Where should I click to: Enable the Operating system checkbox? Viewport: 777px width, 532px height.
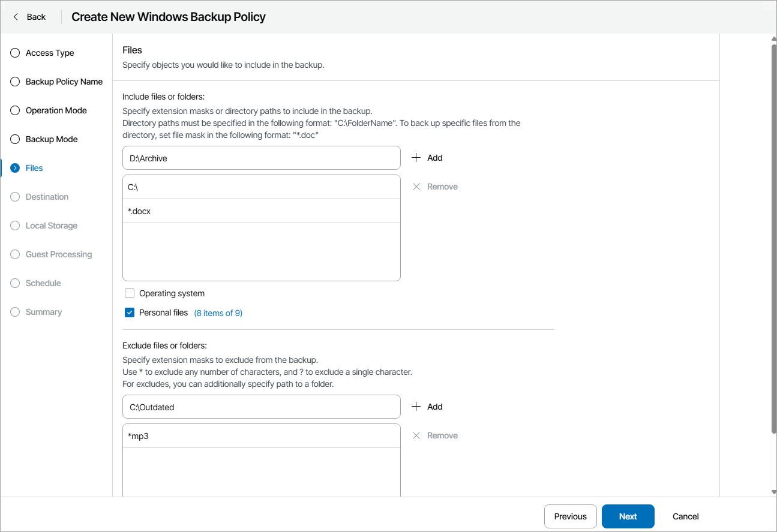[x=130, y=293]
